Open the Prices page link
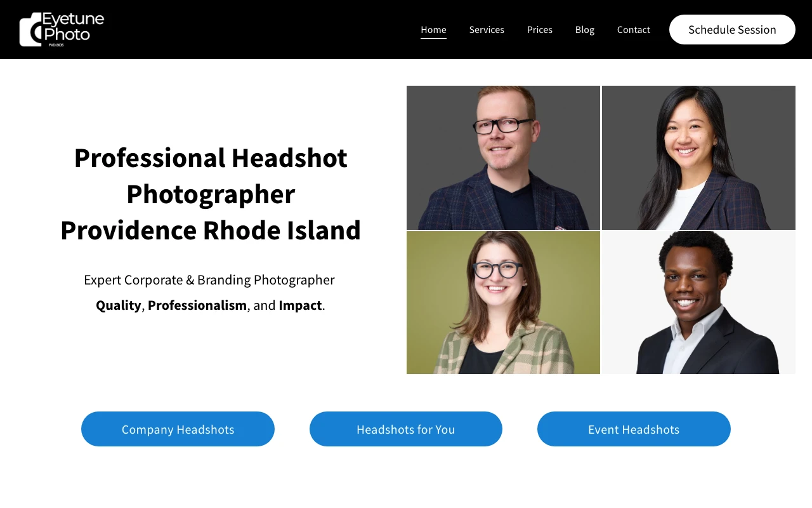Viewport: 812px width, 508px height. coord(539,30)
